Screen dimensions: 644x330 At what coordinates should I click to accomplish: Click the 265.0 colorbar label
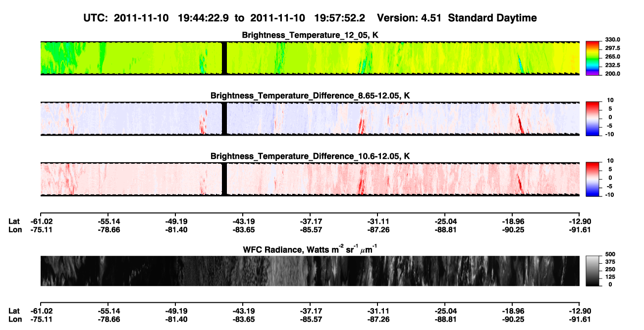tap(612, 57)
